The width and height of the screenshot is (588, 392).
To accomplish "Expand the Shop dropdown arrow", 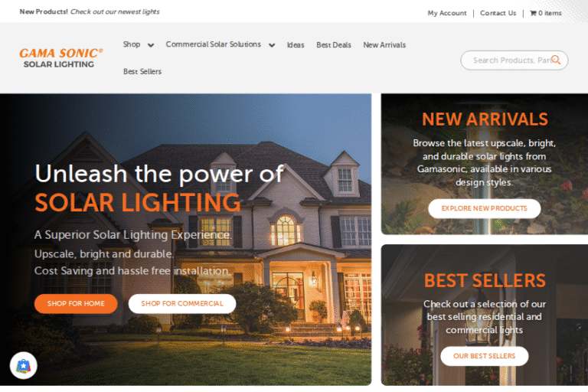I will coord(151,45).
